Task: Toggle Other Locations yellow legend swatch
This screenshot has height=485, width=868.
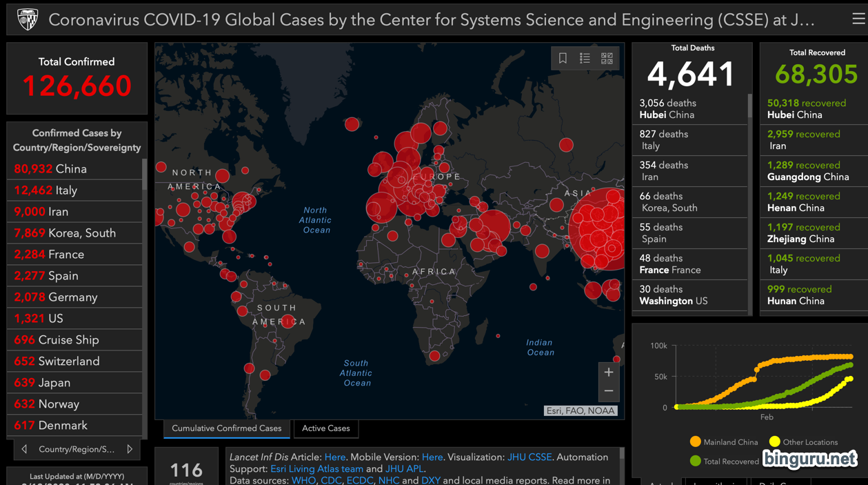Action: 774,442
